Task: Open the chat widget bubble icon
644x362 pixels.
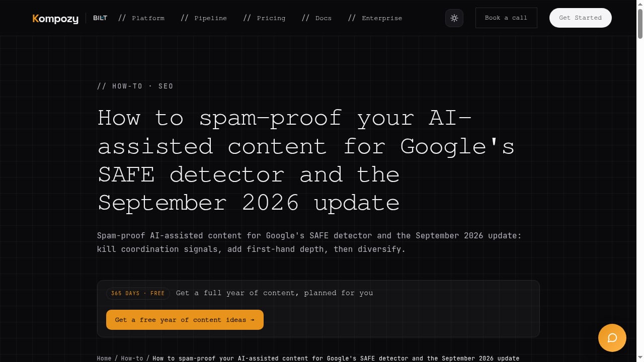Action: coord(612,338)
